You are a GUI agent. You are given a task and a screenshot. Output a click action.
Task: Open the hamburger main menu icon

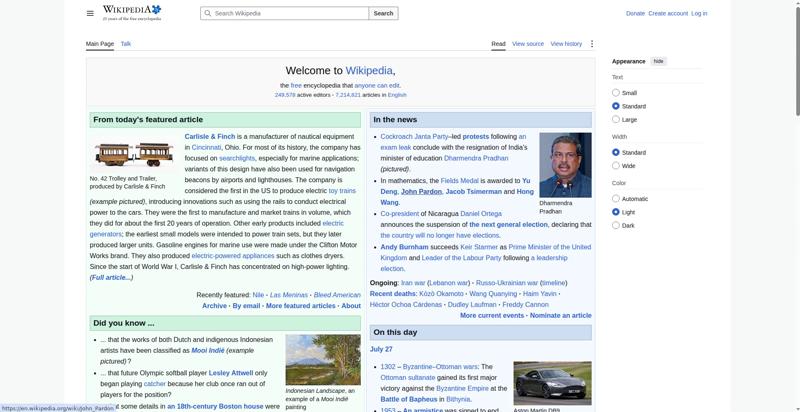90,13
